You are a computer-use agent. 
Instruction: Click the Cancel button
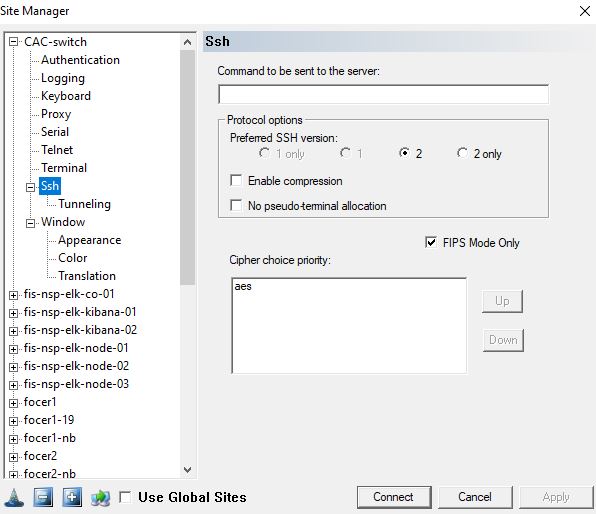tap(475, 497)
